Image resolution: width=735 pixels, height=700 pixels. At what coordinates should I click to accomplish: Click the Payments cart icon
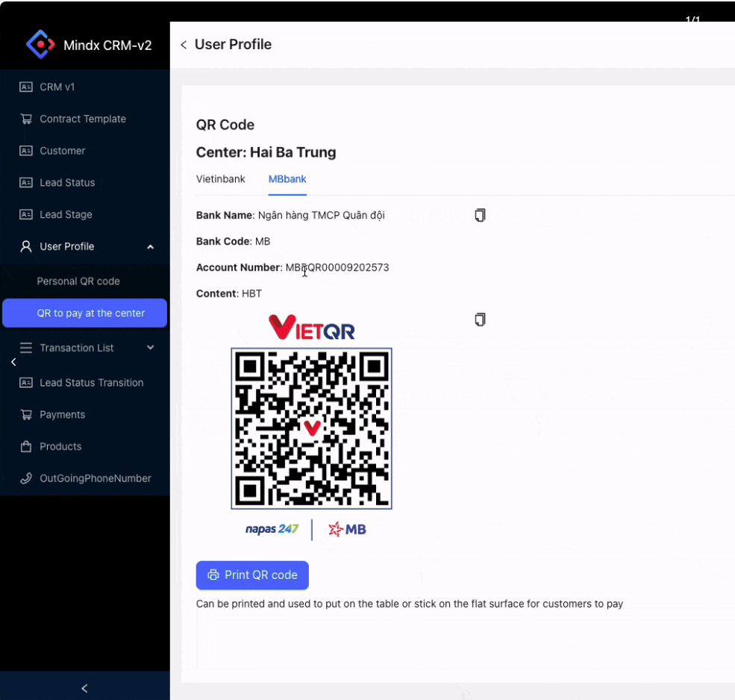[x=26, y=414]
